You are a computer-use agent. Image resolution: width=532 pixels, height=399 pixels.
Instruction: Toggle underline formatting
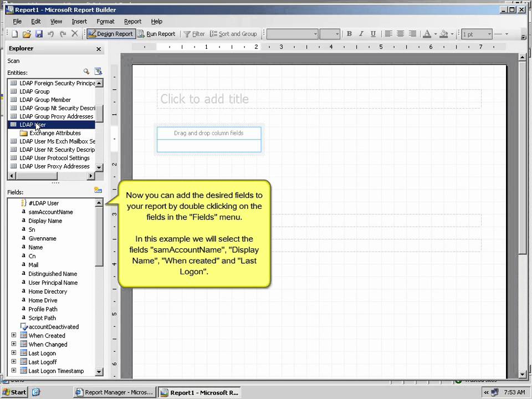point(373,34)
